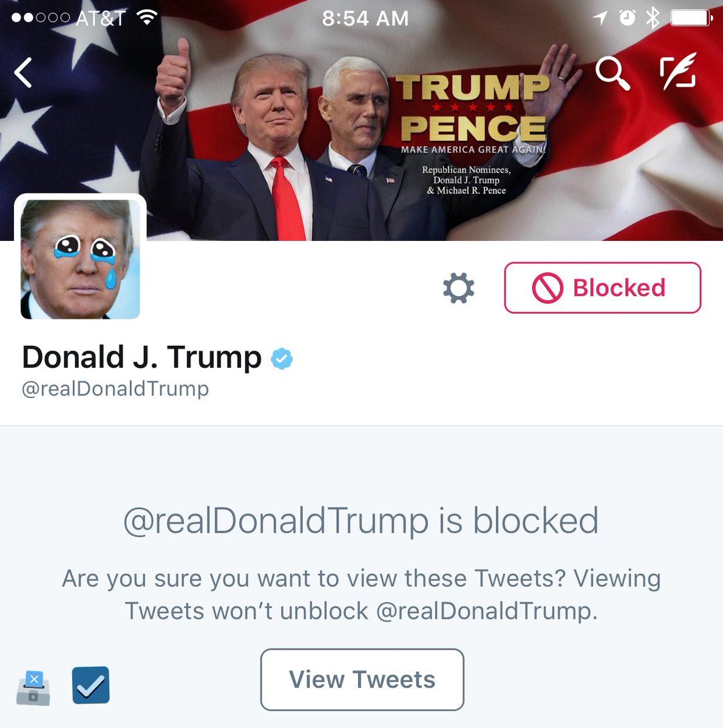Tap the '@realDonaldTrump is blocked' heading

[361, 521]
